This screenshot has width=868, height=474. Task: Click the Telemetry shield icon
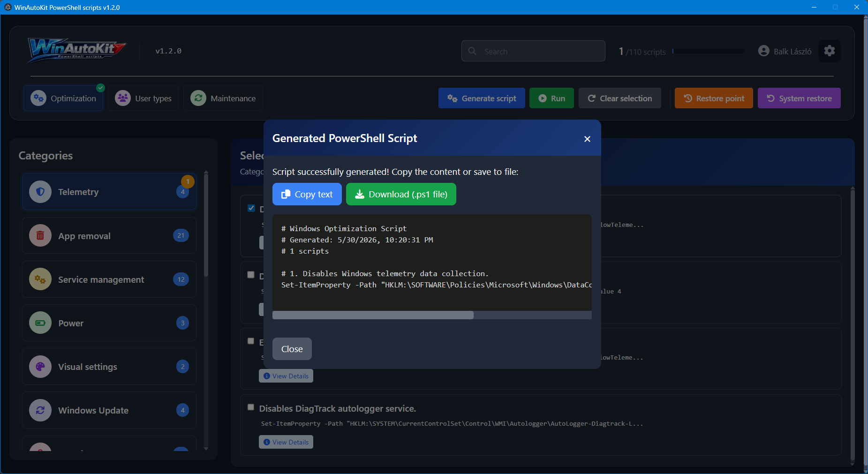click(x=40, y=192)
